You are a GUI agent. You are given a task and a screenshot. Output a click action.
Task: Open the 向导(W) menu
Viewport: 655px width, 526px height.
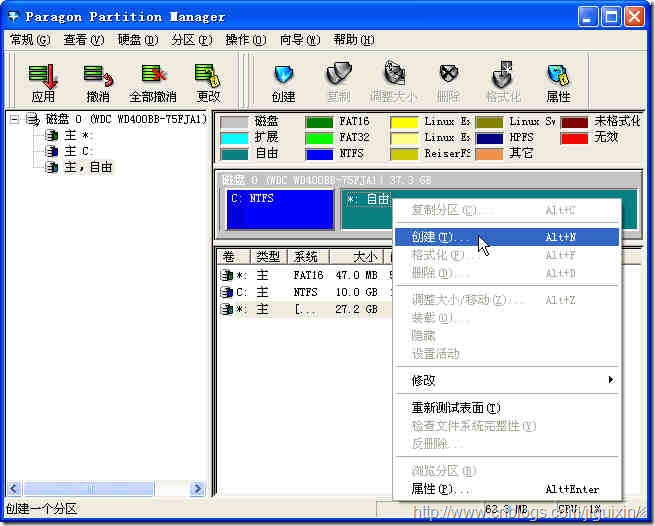point(300,40)
